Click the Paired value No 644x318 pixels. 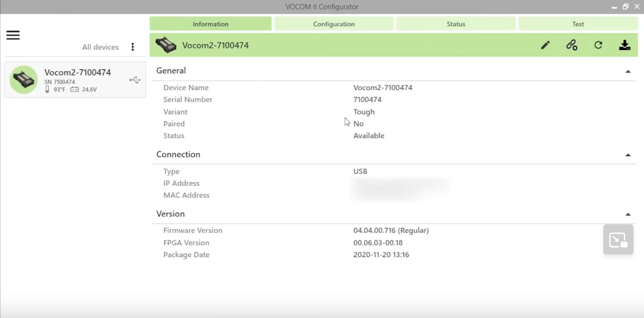click(358, 124)
